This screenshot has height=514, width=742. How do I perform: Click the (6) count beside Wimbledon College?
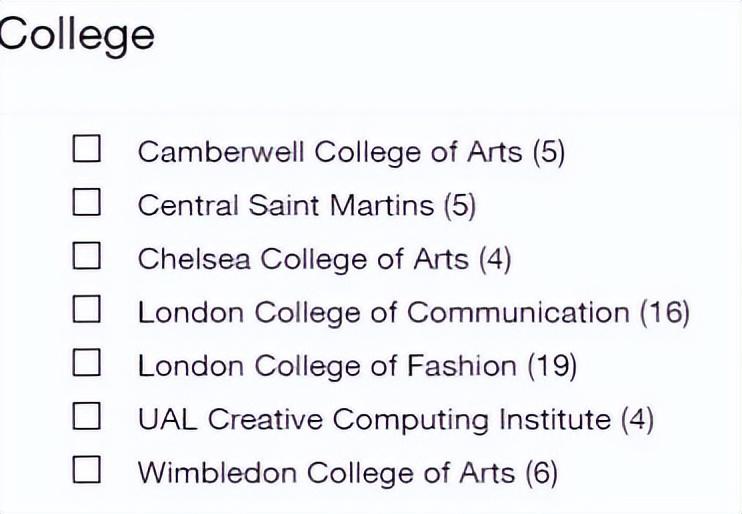[x=541, y=472]
